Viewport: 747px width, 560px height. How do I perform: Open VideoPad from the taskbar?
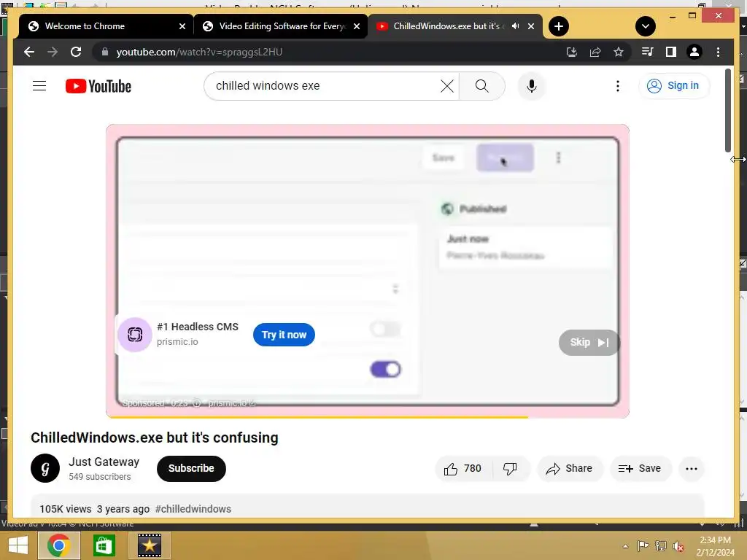click(149, 545)
